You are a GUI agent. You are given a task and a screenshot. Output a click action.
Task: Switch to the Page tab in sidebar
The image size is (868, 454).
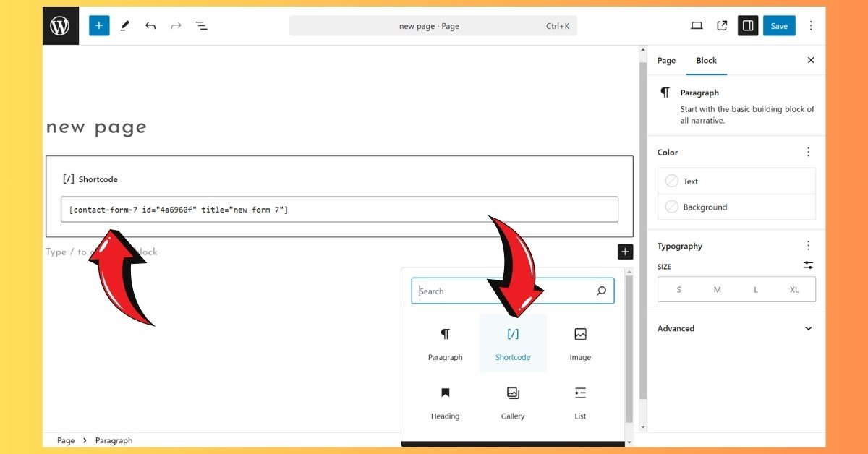point(666,61)
